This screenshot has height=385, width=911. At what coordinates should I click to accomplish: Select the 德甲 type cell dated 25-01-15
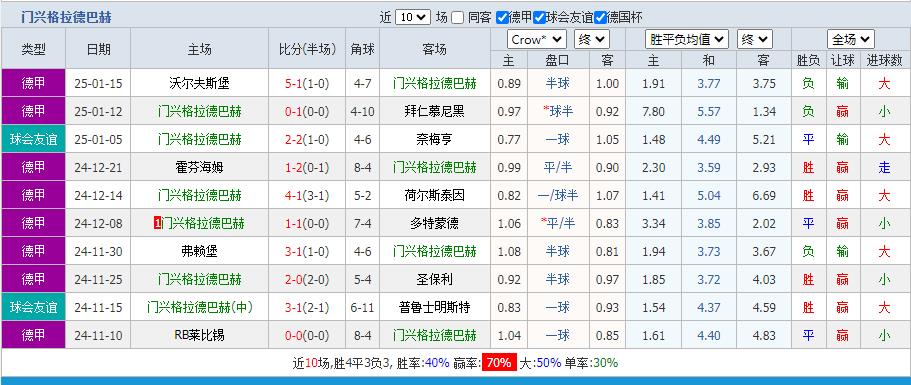[x=33, y=83]
